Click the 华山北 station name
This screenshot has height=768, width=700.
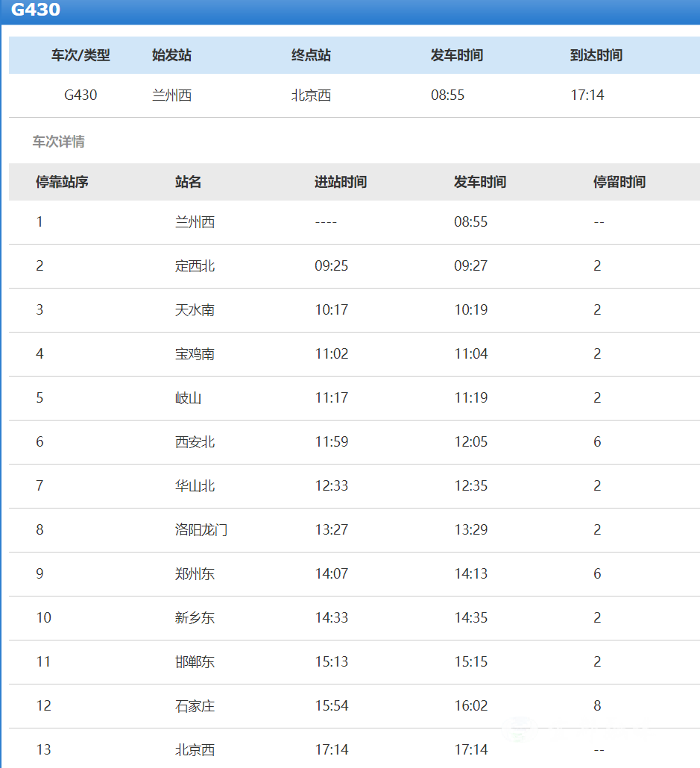pyautogui.click(x=195, y=486)
